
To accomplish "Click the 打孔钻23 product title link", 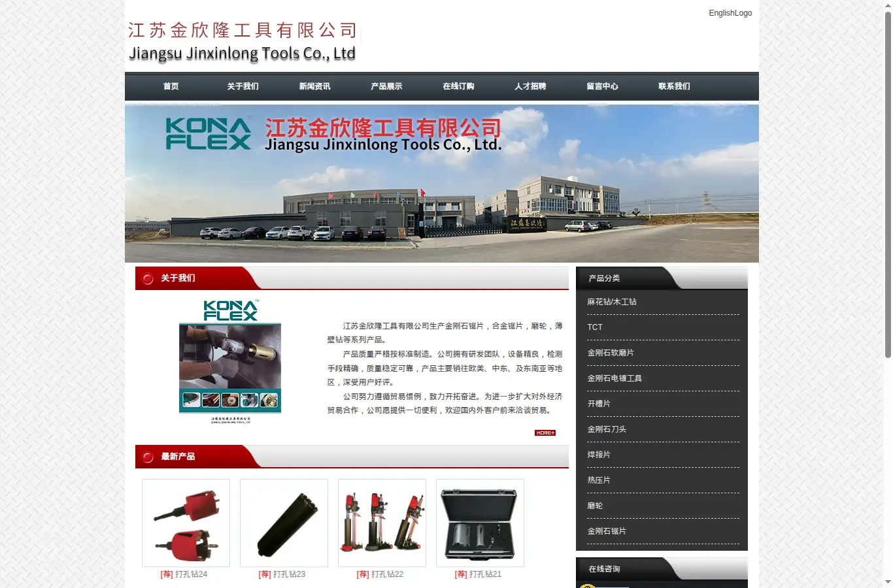I will [x=290, y=574].
